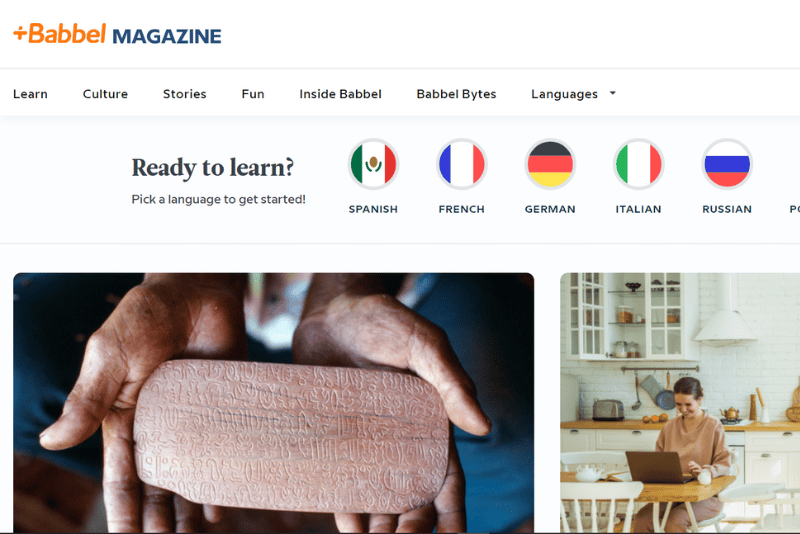
Task: Open the Learn menu item
Action: (x=30, y=94)
